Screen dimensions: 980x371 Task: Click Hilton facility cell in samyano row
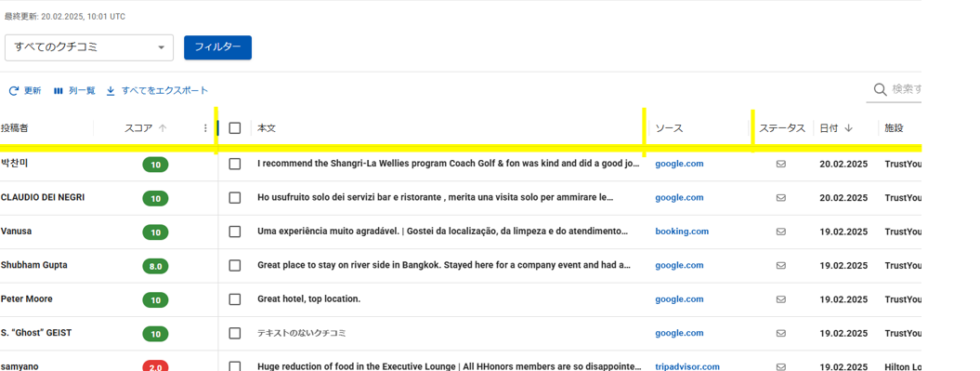coord(903,366)
